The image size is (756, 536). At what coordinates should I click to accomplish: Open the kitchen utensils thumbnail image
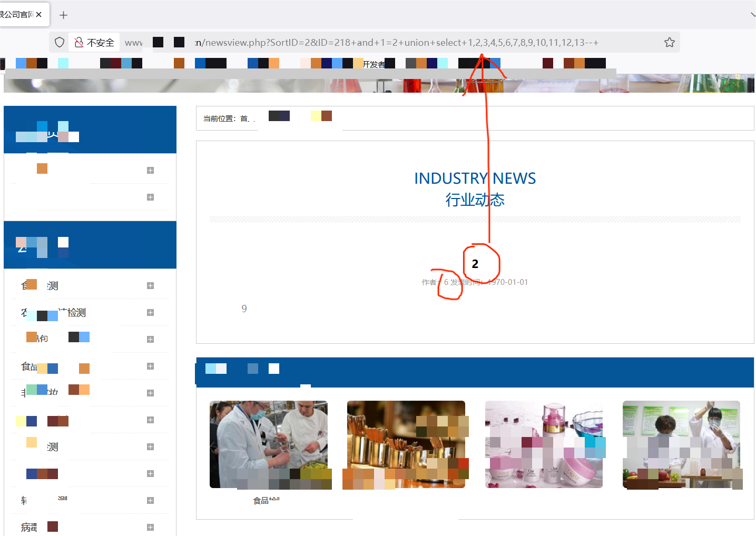coord(406,444)
